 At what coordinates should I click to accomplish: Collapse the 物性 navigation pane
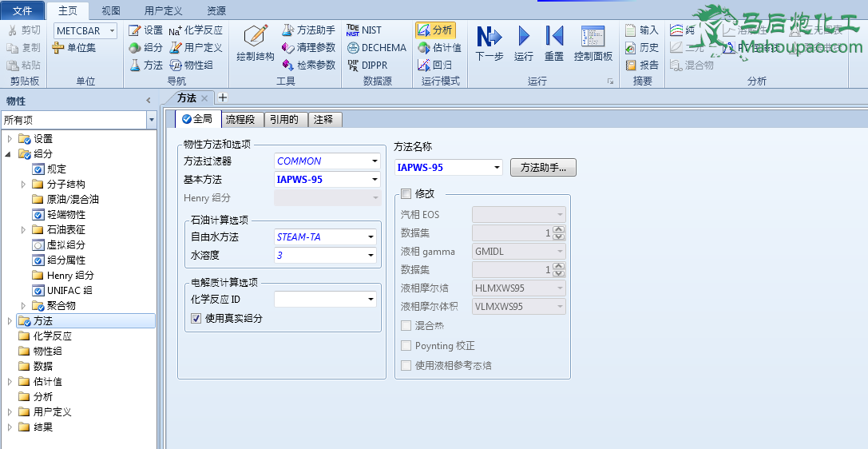(x=149, y=101)
